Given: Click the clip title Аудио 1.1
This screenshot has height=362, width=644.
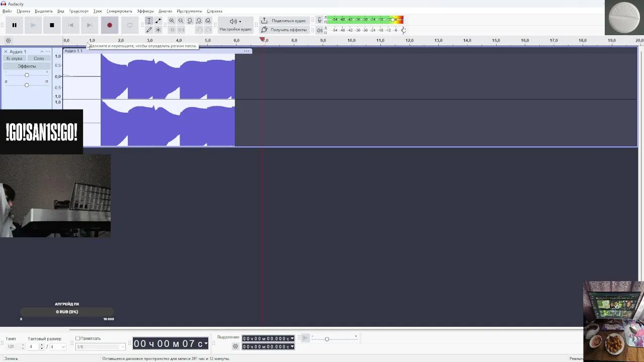Looking at the screenshot, I should click(73, 51).
